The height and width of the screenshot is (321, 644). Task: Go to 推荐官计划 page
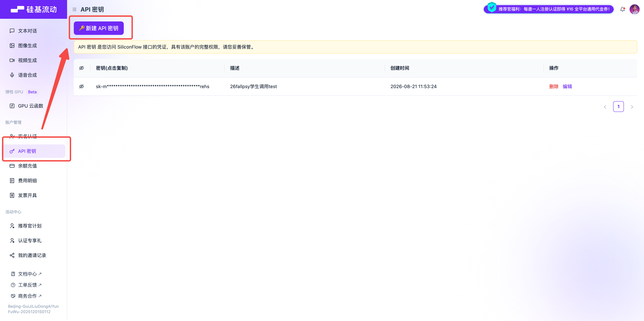click(30, 226)
